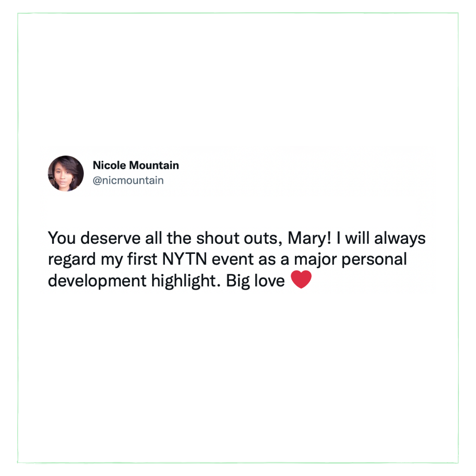Viewport: 476px width, 476px height.
Task: Select the word "major" in the tweet
Action: coord(316,260)
